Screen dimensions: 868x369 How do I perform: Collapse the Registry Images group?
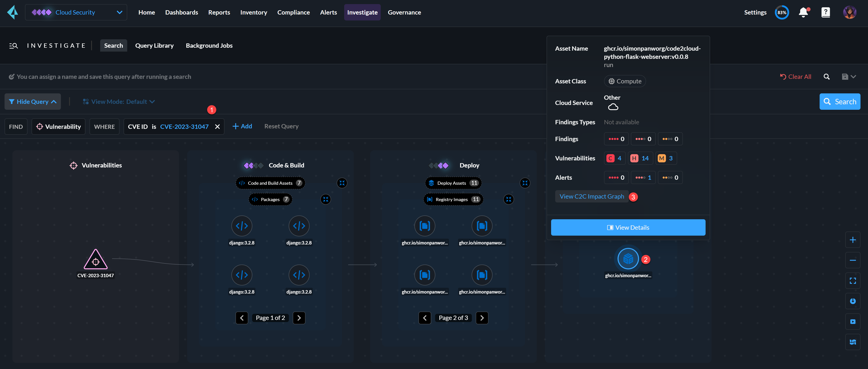click(508, 199)
